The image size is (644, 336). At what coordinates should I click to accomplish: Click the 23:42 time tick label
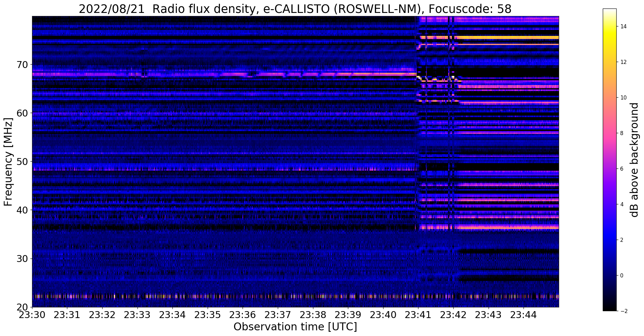453,315
